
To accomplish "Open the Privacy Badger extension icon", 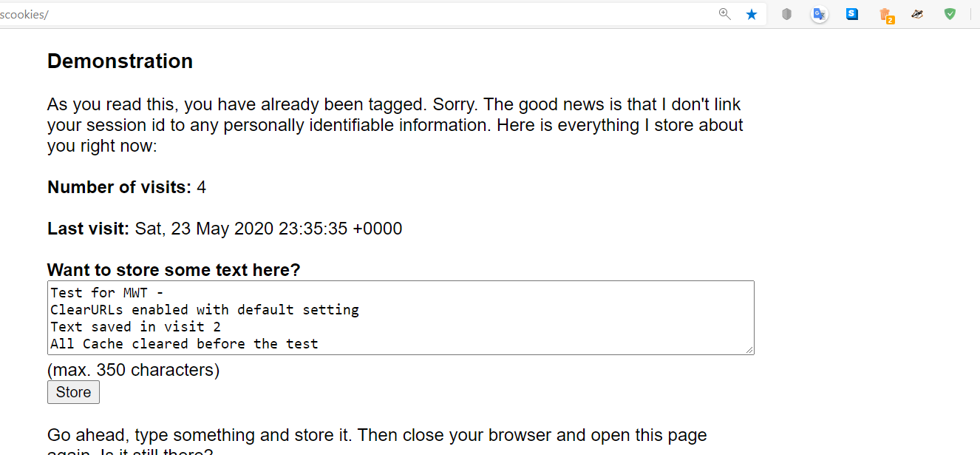I will tap(917, 14).
